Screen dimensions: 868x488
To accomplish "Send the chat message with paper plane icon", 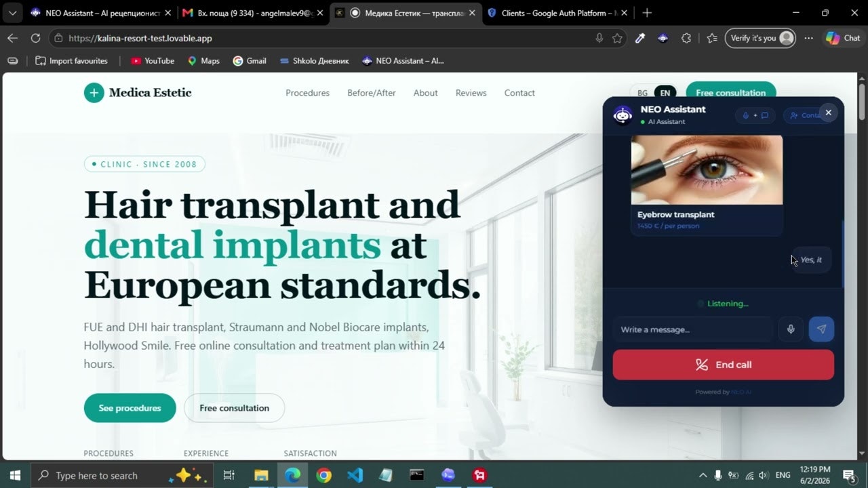I will click(821, 329).
